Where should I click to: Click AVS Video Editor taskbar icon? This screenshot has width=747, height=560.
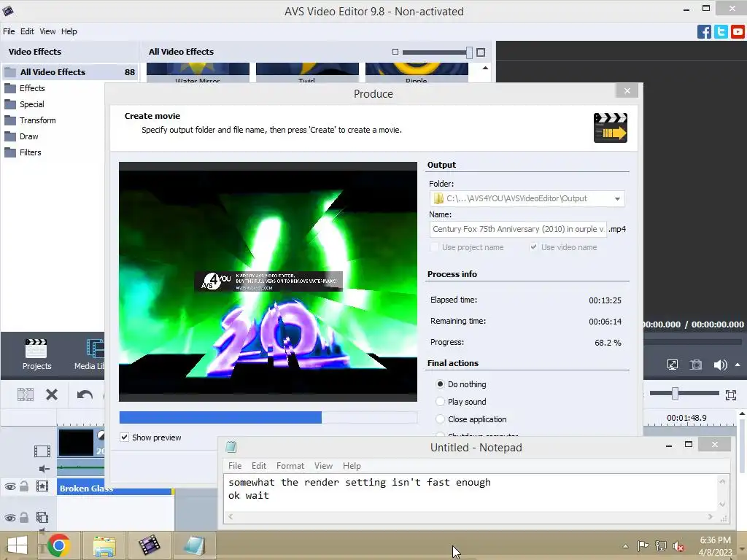pos(149,545)
